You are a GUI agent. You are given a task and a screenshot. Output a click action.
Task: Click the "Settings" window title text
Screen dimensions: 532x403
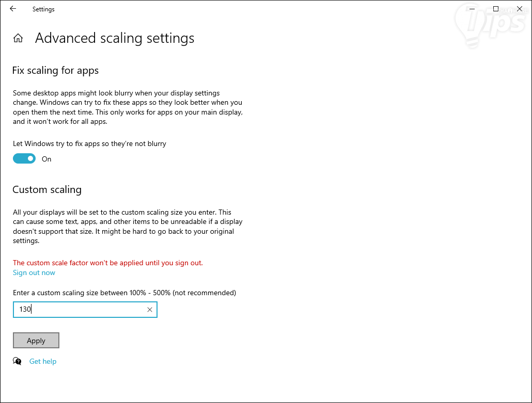pos(43,9)
